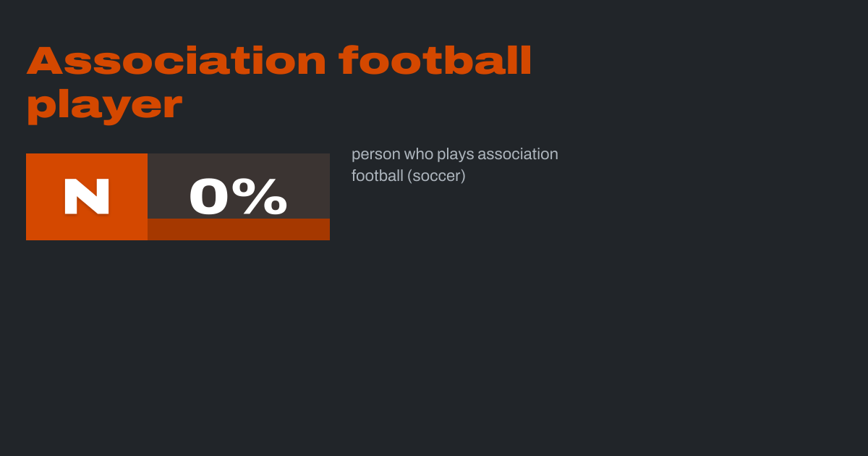Click the empty dark background below the card
The width and height of the screenshot is (868, 456).
[x=434, y=347]
